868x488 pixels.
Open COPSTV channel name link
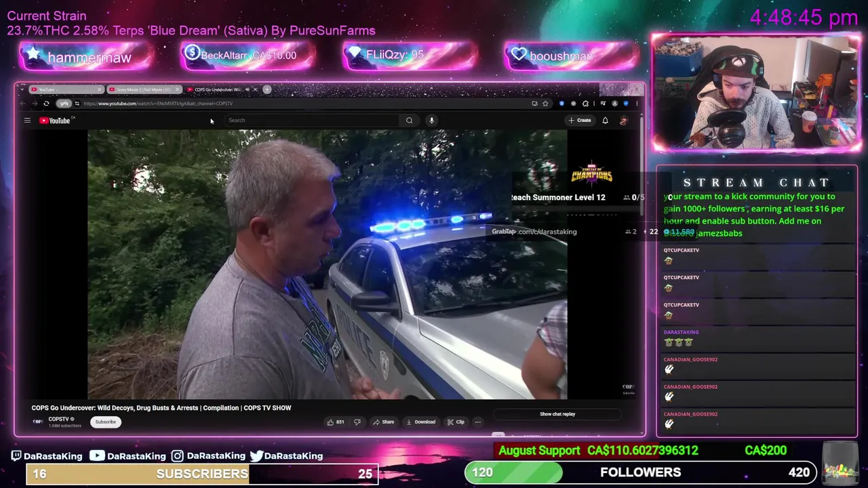coord(58,419)
